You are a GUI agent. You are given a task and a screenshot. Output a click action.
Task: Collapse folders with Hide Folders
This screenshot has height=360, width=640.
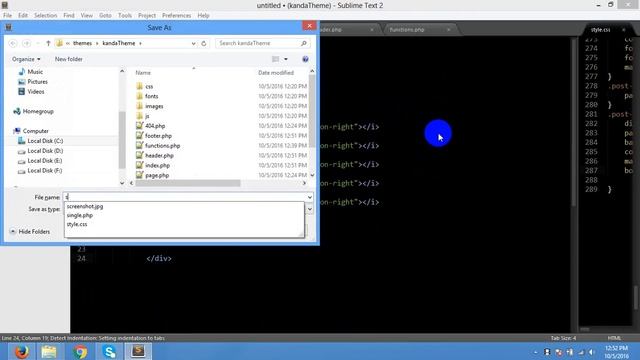30,231
